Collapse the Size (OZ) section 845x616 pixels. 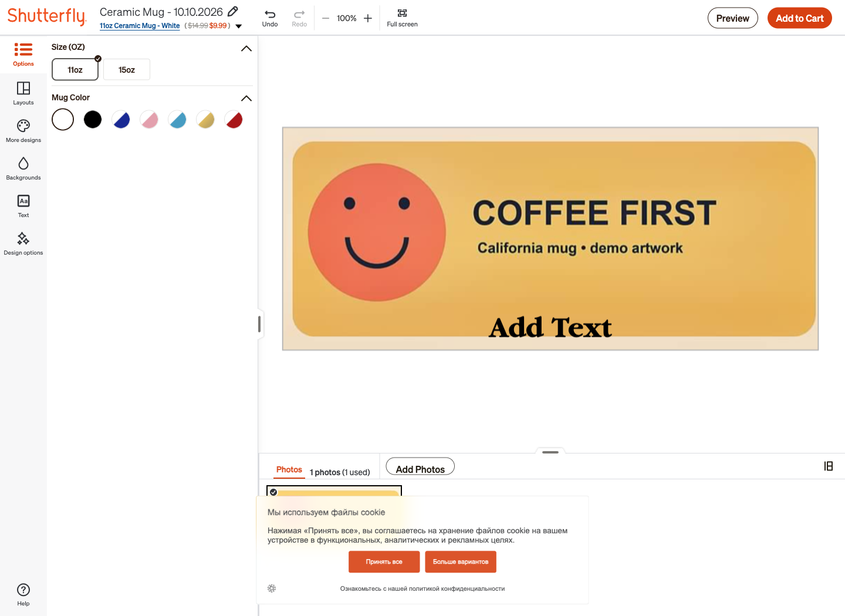[x=246, y=48]
